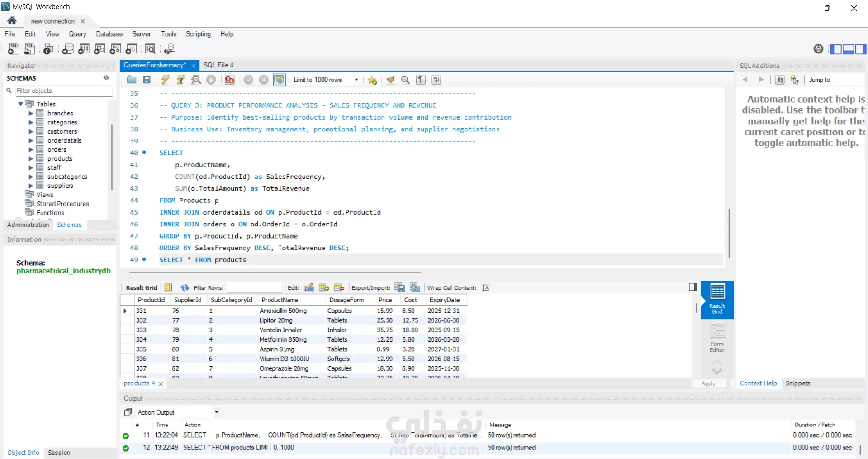Expand the customers table node
Image resolution: width=868 pixels, height=459 pixels.
(31, 131)
